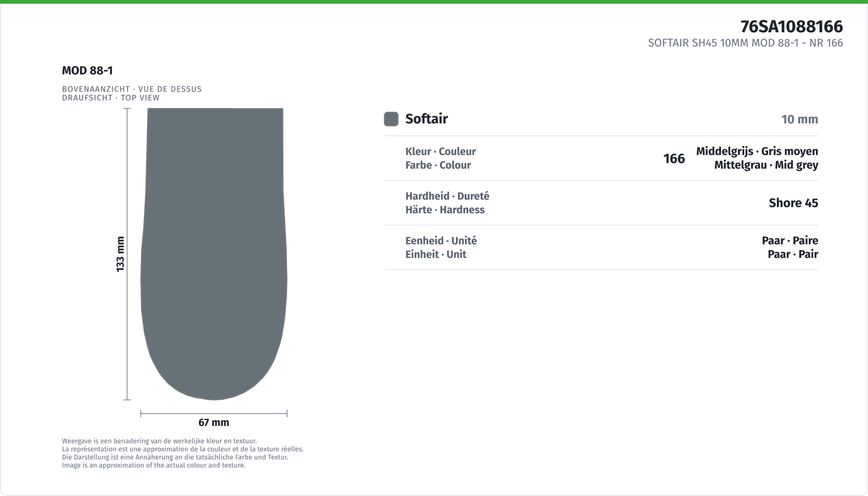Click the 133 mm height dimension

click(x=120, y=254)
